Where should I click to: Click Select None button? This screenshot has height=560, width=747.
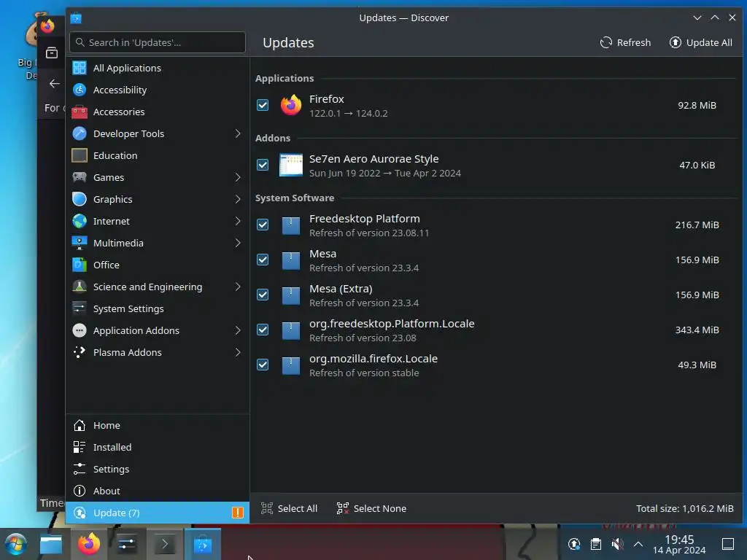click(x=371, y=508)
